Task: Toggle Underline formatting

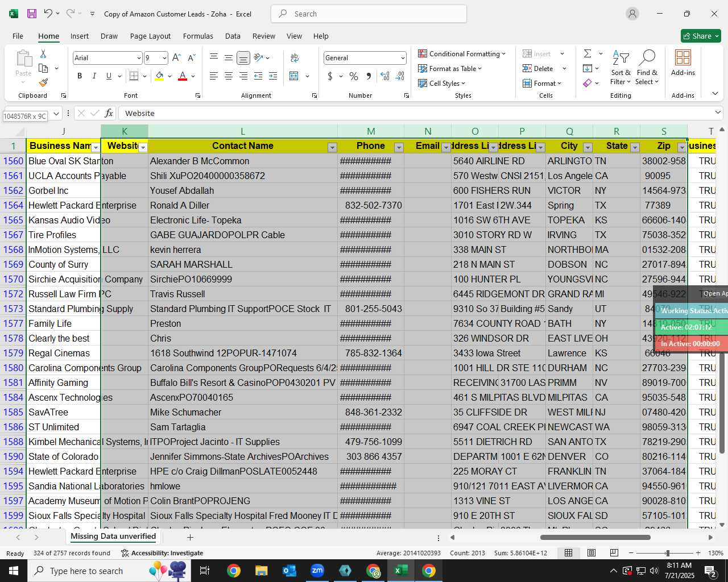Action: (x=109, y=76)
